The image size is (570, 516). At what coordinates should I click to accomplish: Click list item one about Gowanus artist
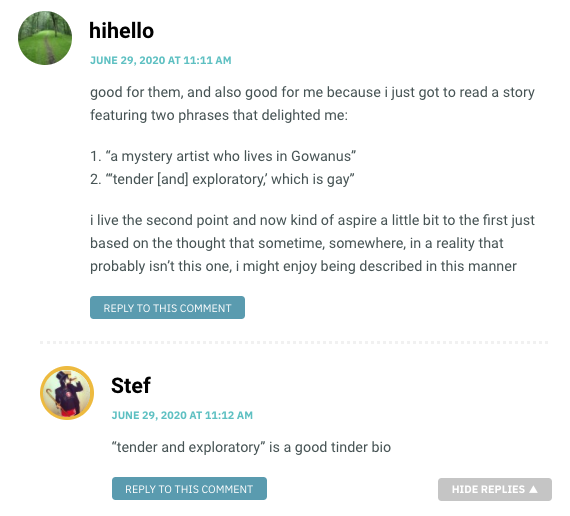223,156
